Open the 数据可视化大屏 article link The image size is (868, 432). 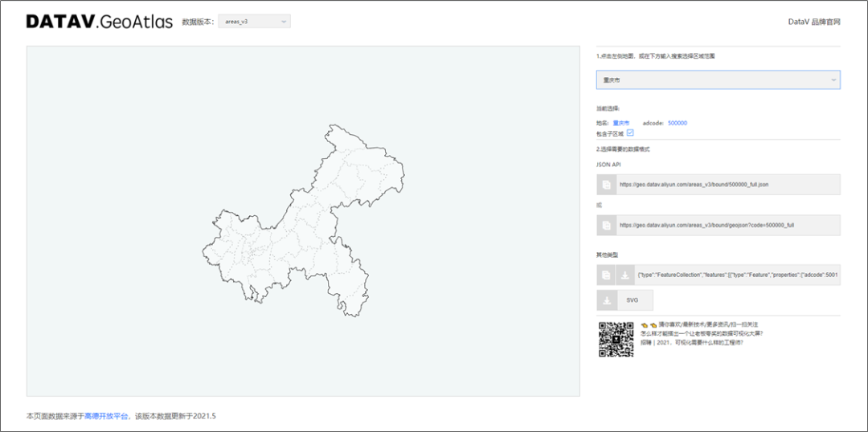(702, 333)
